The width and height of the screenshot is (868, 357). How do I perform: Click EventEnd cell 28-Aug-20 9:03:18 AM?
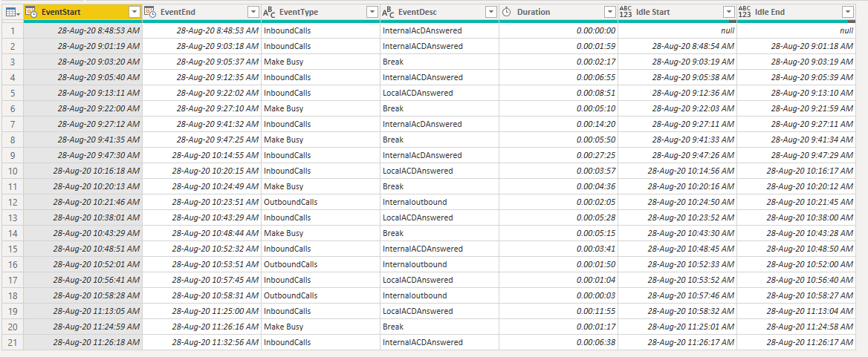[x=201, y=46]
